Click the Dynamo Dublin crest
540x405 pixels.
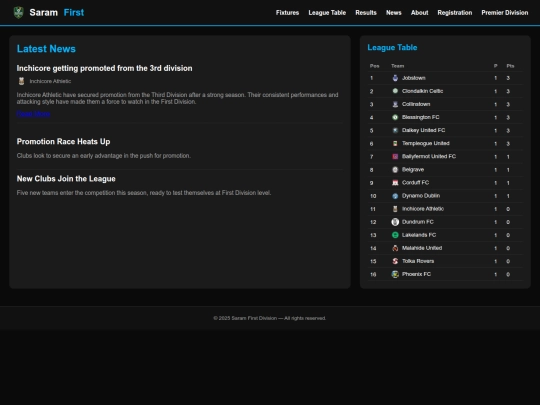[x=395, y=196]
